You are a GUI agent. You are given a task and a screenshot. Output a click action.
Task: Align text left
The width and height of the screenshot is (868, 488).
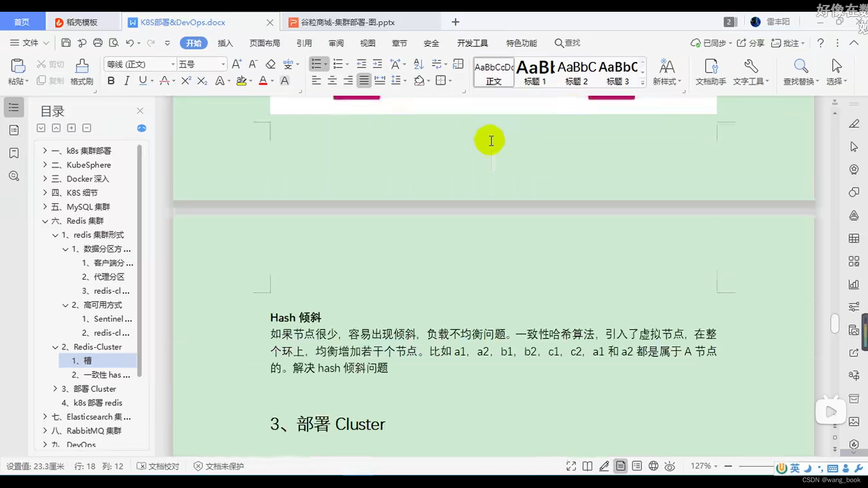316,81
